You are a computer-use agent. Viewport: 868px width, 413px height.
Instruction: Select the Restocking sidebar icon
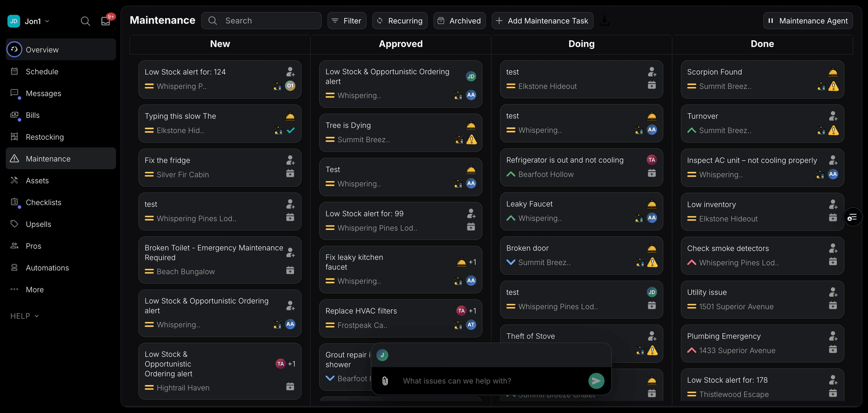[15, 137]
